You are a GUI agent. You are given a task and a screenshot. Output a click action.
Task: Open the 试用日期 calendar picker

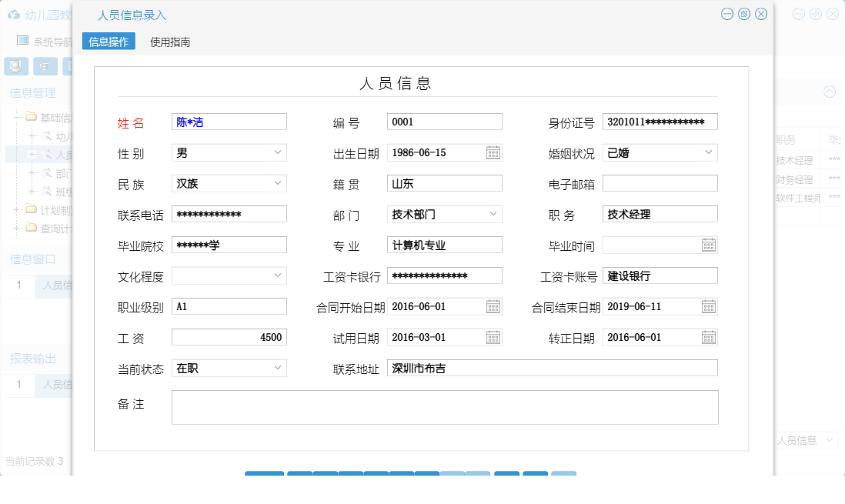[x=493, y=336]
